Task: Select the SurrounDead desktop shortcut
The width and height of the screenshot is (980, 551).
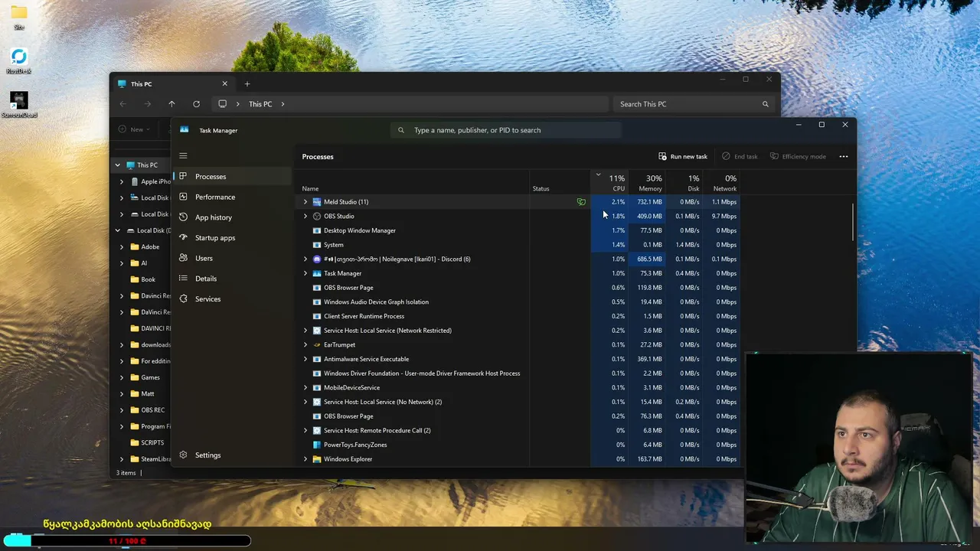Action: tap(19, 105)
